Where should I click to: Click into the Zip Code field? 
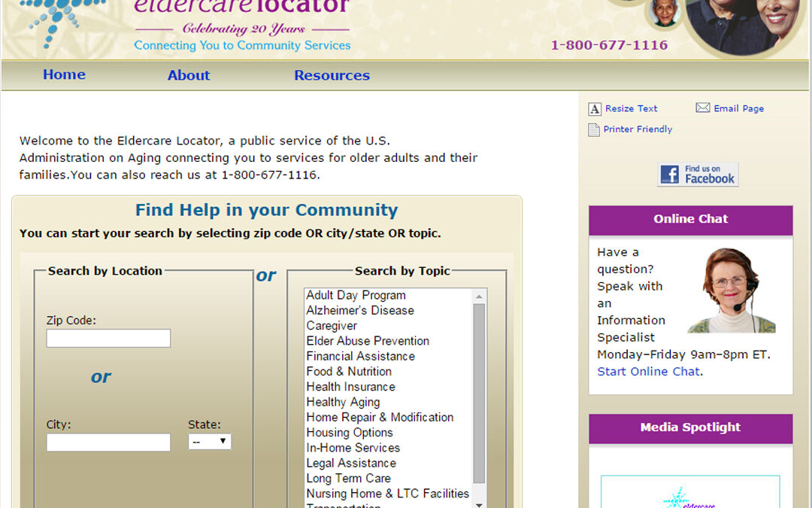click(108, 339)
